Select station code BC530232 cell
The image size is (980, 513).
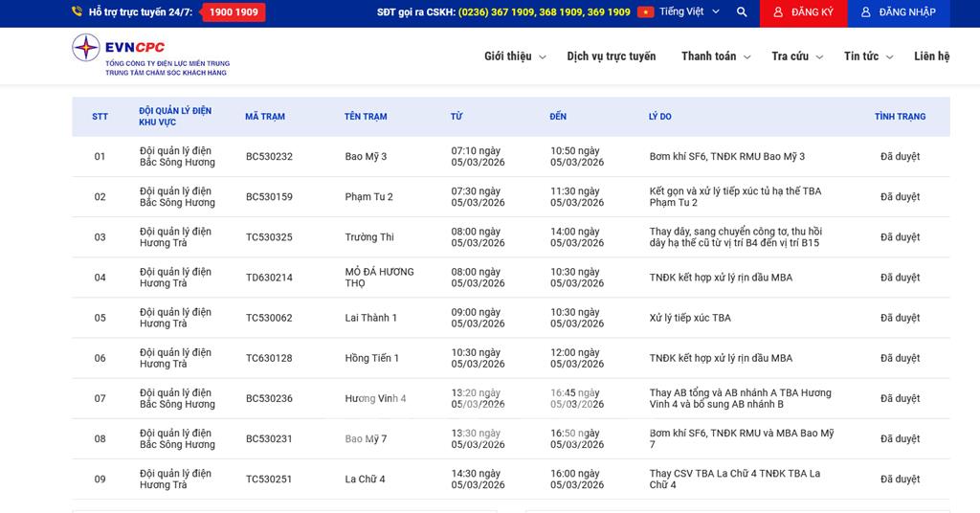[269, 157]
